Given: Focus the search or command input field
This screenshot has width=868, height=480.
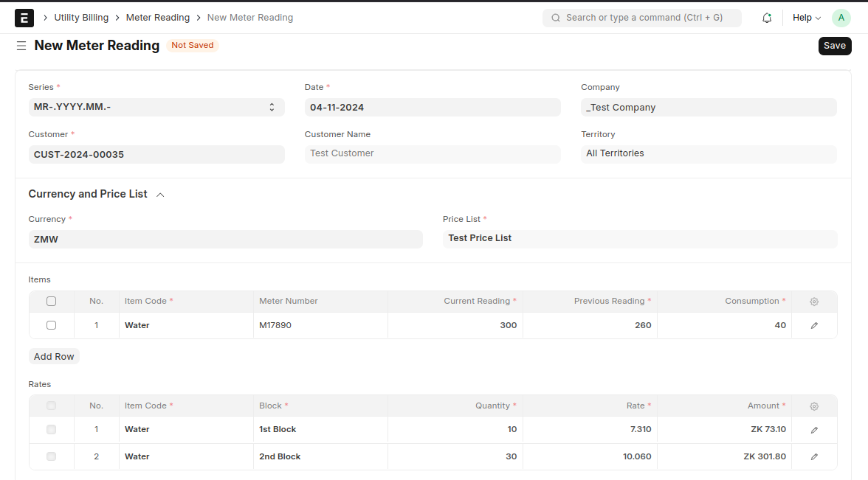Looking at the screenshot, I should pos(642,18).
